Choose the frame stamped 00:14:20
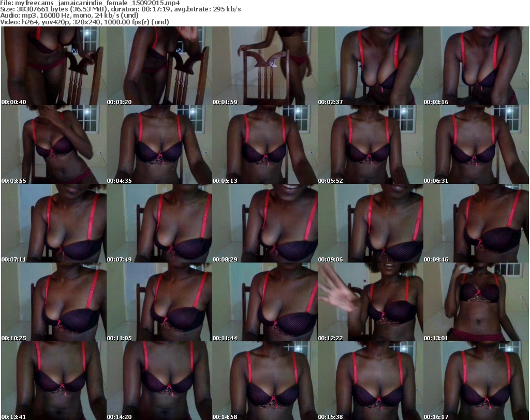This screenshot has height=420, width=530. [x=159, y=381]
